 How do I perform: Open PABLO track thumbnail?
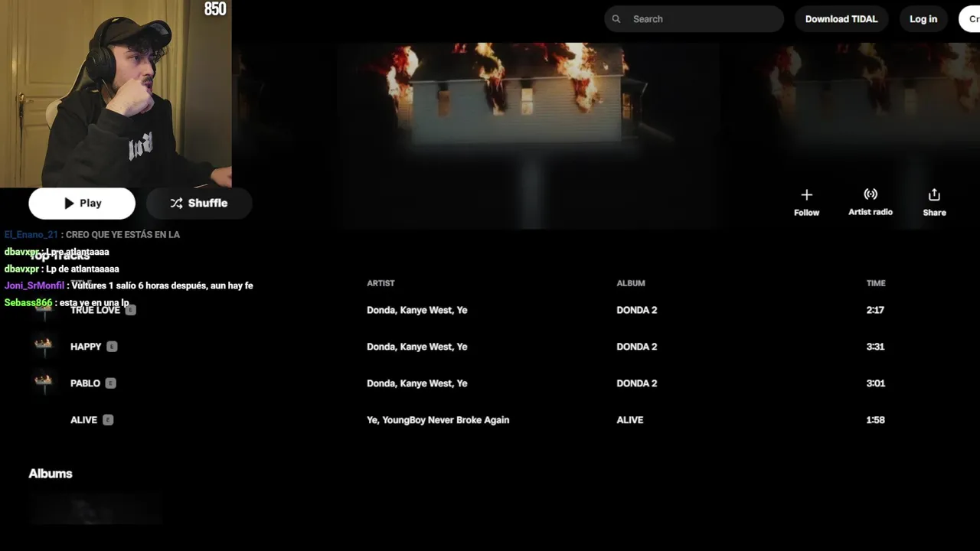pos(44,383)
